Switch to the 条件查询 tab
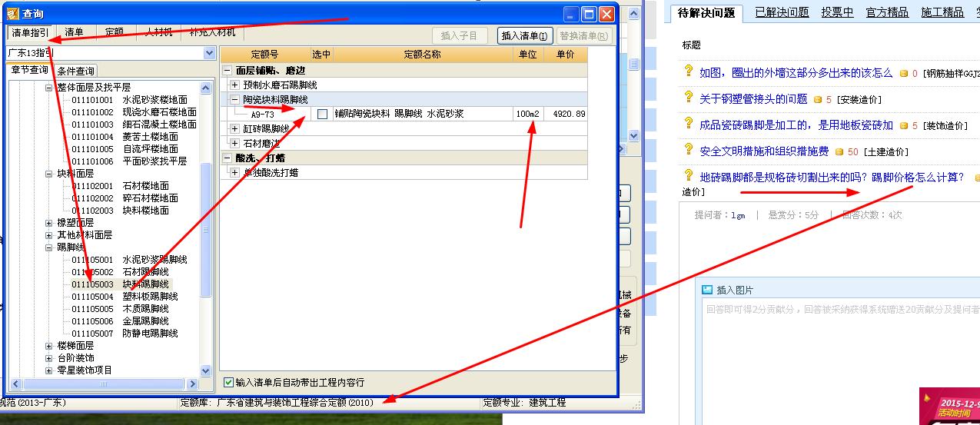This screenshot has height=425, width=980. pos(76,71)
